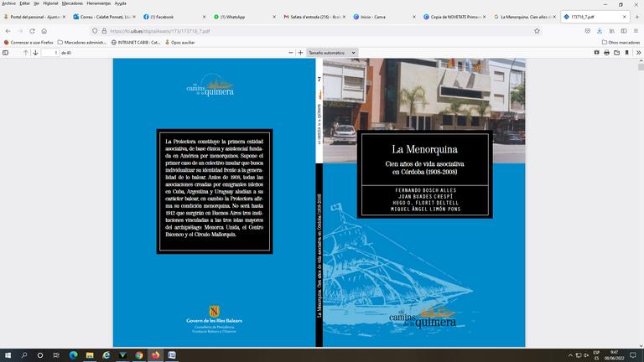Click the vertical scrollbar thumb

[x=641, y=67]
